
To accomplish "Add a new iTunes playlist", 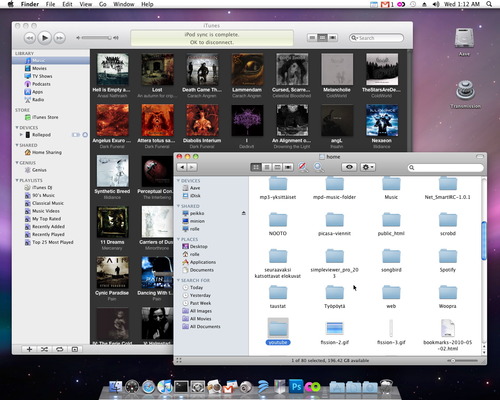I will click(29, 349).
